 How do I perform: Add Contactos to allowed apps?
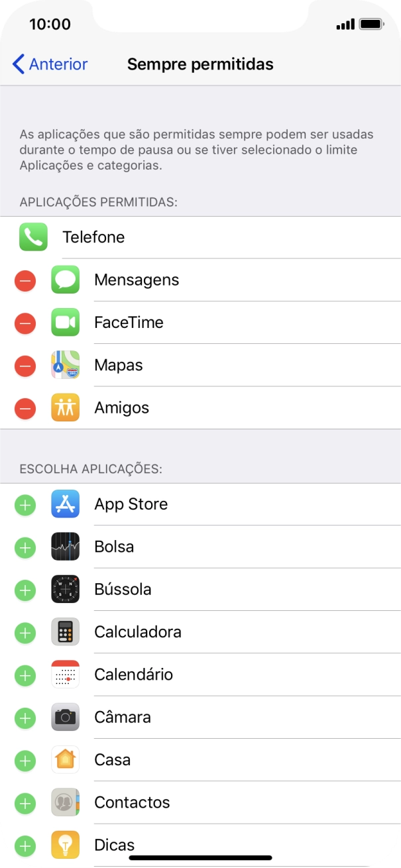pyautogui.click(x=25, y=802)
